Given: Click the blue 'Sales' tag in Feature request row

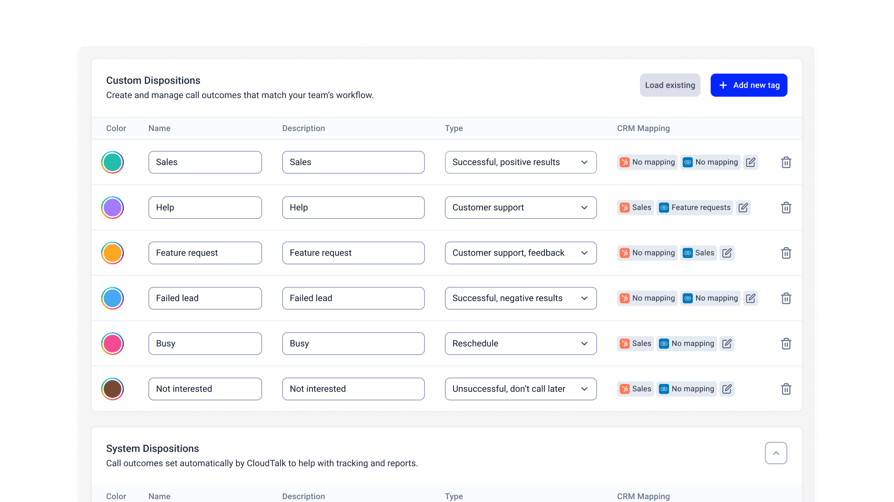Looking at the screenshot, I should click(698, 253).
